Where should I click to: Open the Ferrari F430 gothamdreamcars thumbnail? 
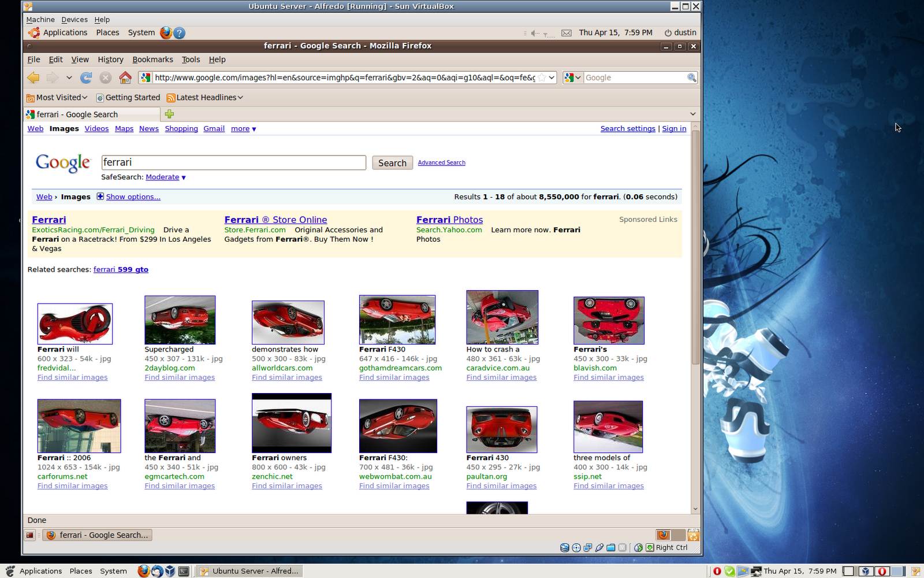397,320
